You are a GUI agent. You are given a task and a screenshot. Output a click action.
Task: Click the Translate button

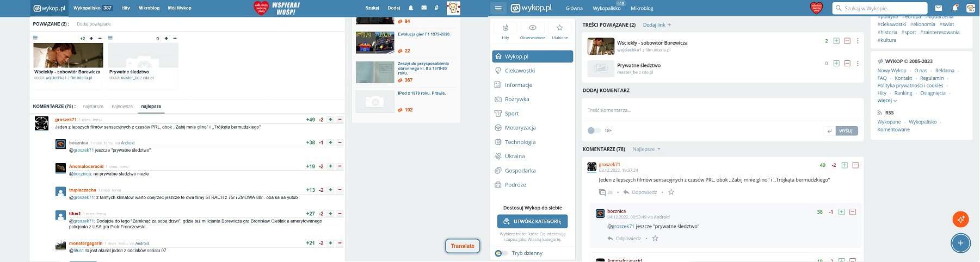tap(463, 246)
